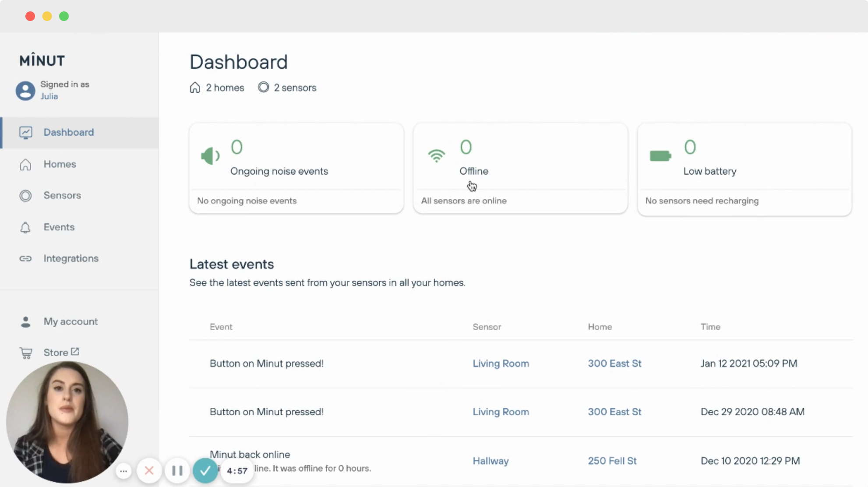Click the home icon next to 2 homes
The image size is (868, 487).
pos(195,87)
